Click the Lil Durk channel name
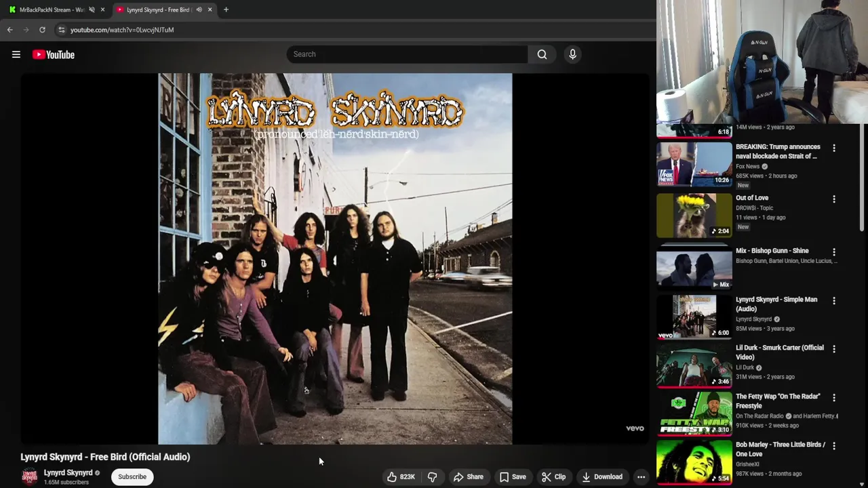868x488 pixels. pyautogui.click(x=745, y=368)
